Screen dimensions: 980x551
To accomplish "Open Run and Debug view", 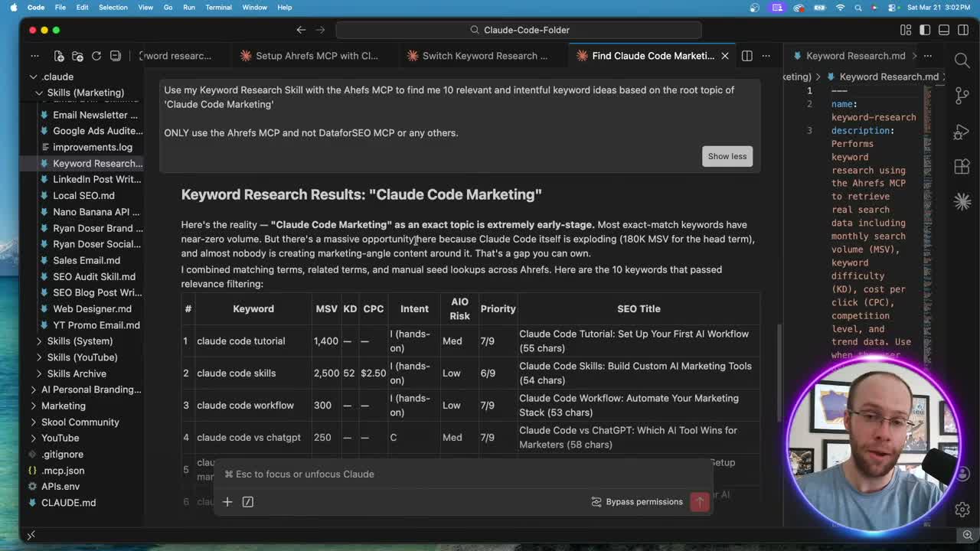I will pos(962,131).
